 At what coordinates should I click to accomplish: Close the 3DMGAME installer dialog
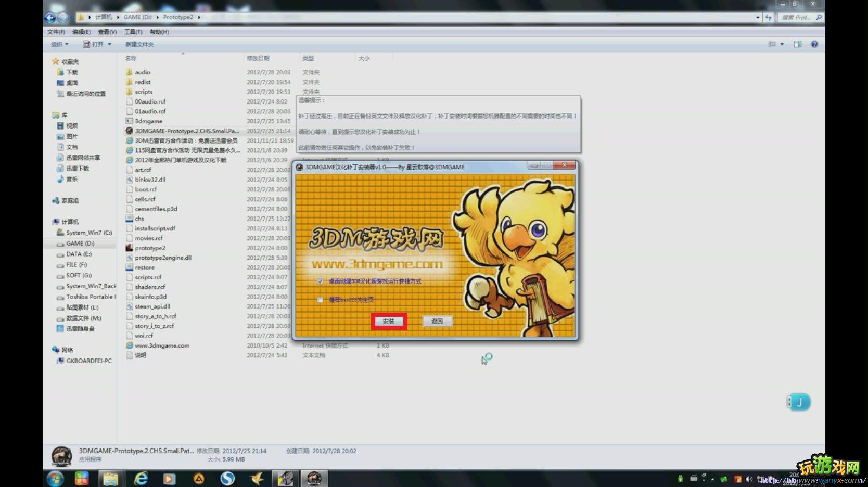[564, 165]
